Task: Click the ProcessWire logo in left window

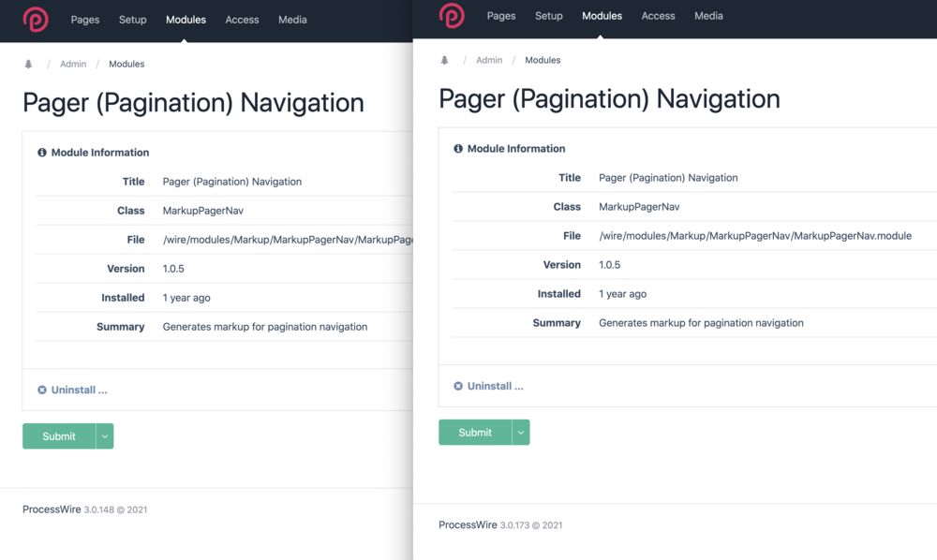Action: point(36,20)
